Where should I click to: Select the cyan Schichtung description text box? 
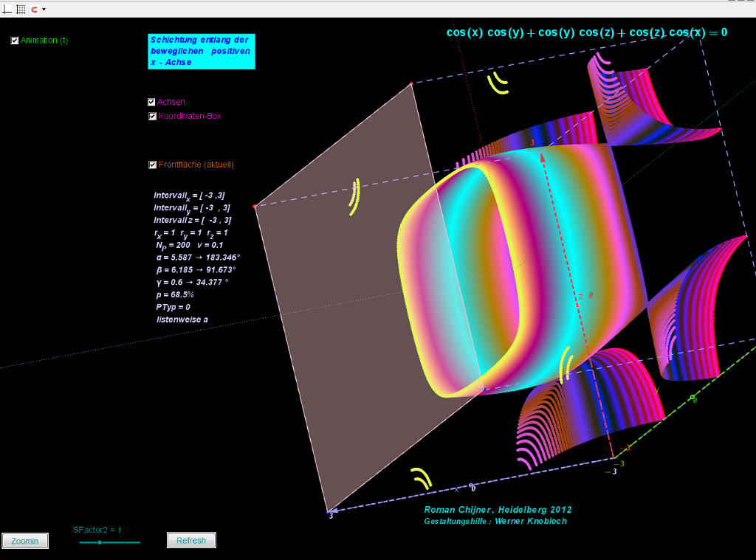201,52
